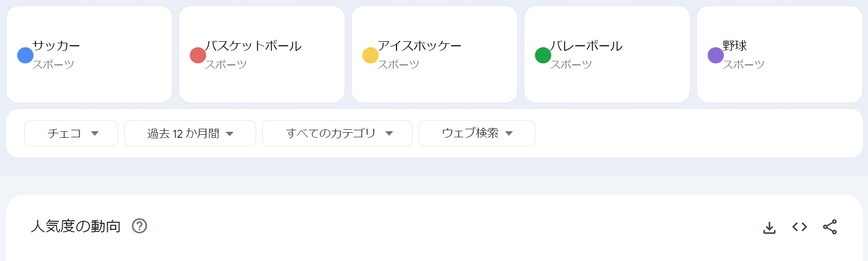Click the purple dot for 野球
Viewport: 868px width, 261px height.
716,55
